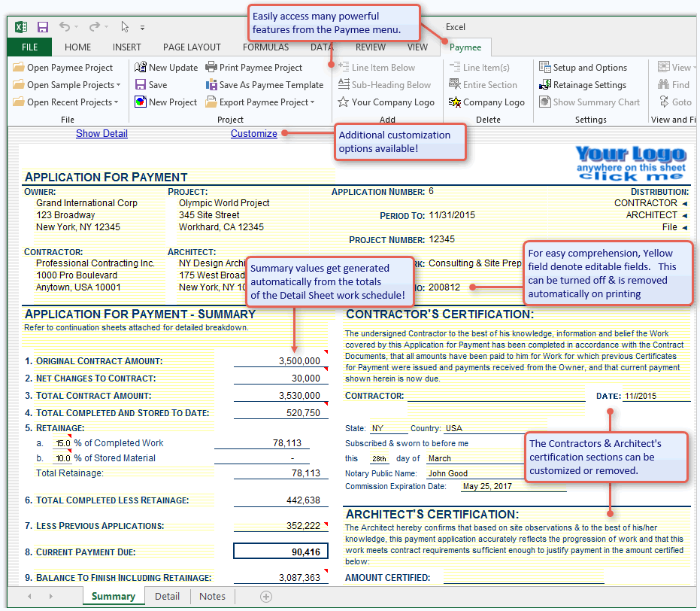Viewport: 700px width, 611px height.
Task: Add a new sheet with plus button
Action: point(265,596)
